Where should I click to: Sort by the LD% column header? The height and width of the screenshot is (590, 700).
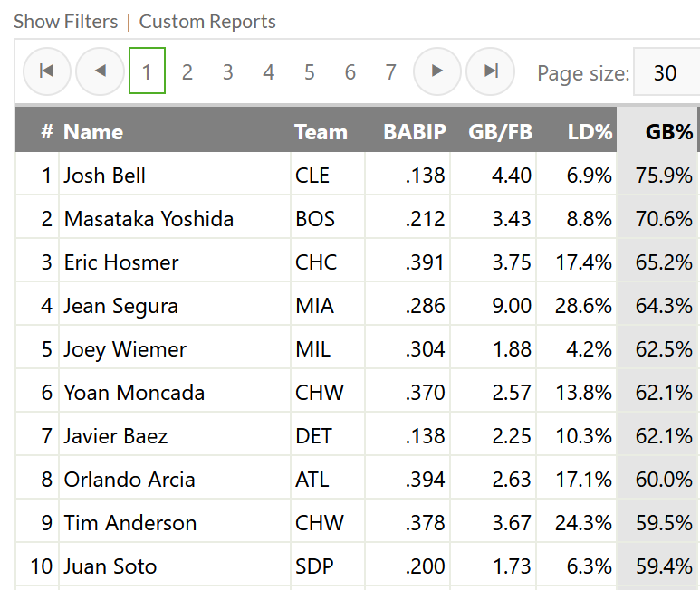pos(590,132)
